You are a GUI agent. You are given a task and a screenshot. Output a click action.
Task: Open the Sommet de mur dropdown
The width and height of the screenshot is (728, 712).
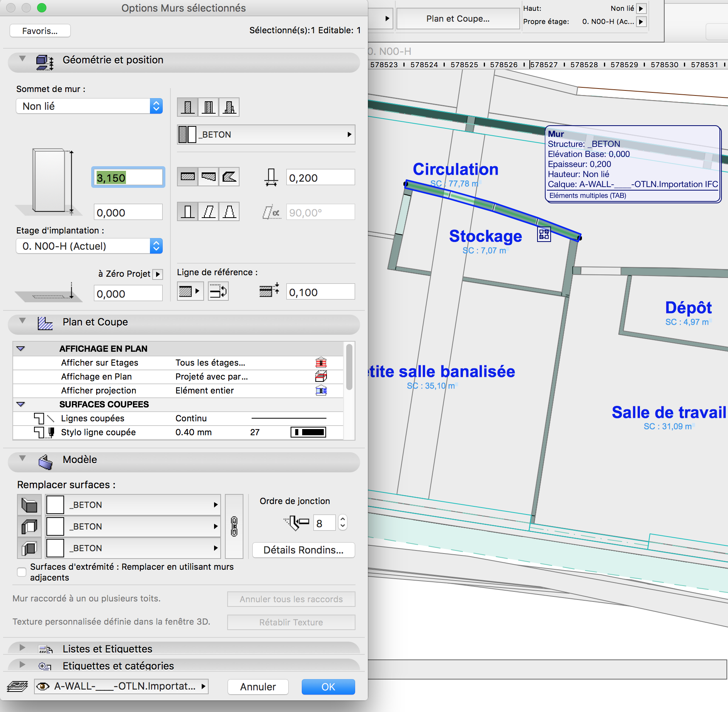point(89,106)
